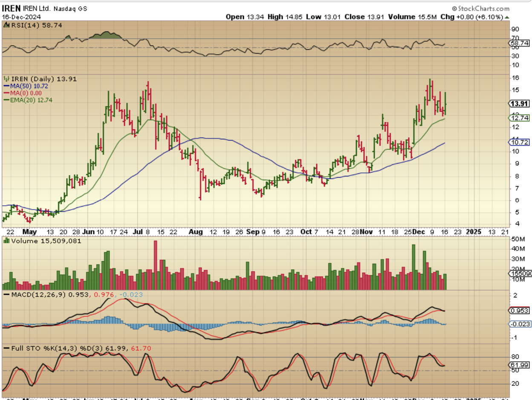
Task: Click the 13.91 price tag on right axis
Action: tap(520, 104)
